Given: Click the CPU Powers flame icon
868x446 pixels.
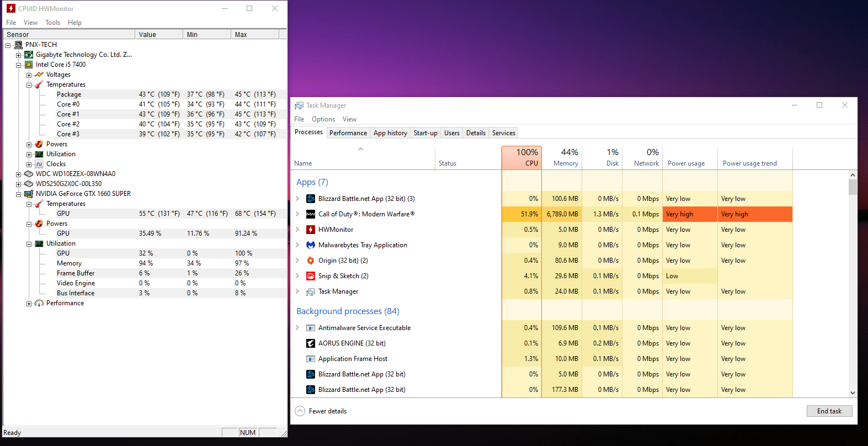Looking at the screenshot, I should click(x=39, y=144).
